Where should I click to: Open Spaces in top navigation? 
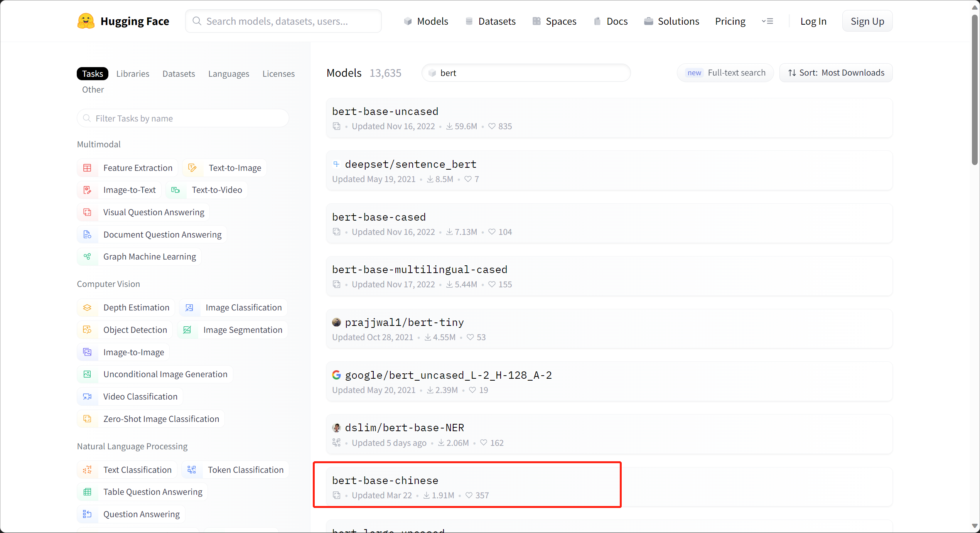[554, 21]
